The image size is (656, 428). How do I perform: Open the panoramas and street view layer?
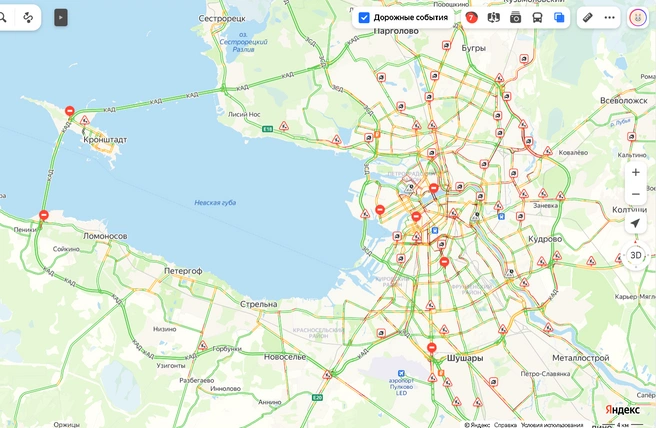(x=494, y=18)
